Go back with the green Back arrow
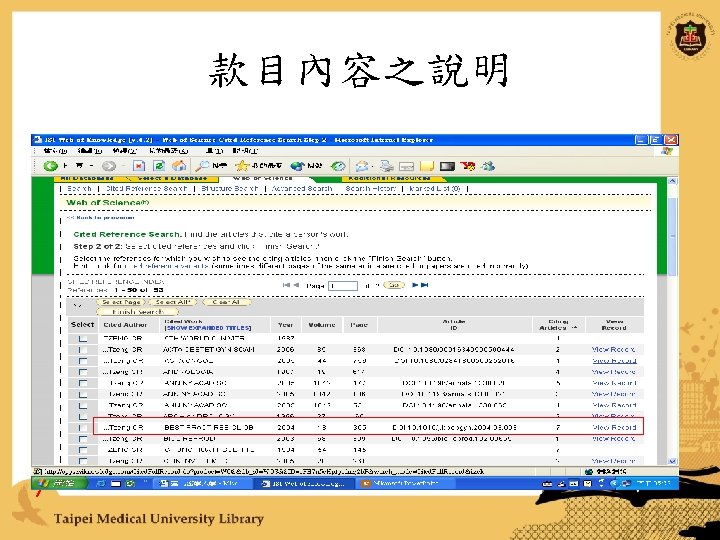Viewport: 720px width, 540px height. (x=50, y=166)
